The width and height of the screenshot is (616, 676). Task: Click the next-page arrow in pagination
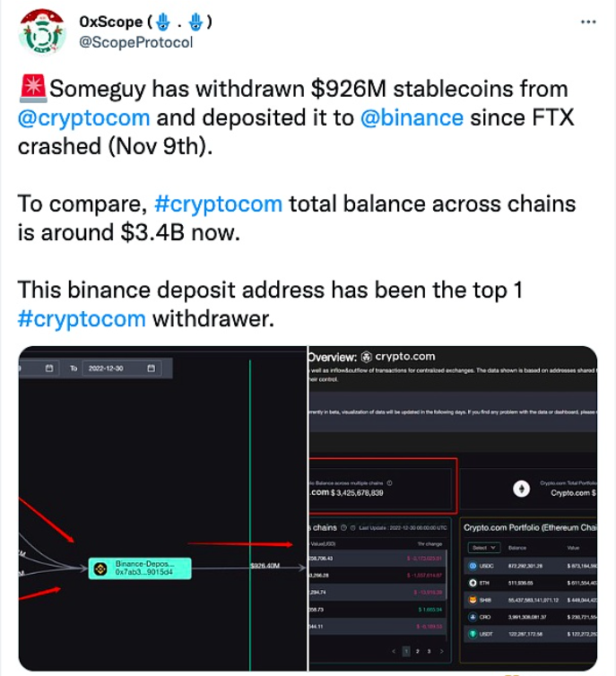pos(441,651)
